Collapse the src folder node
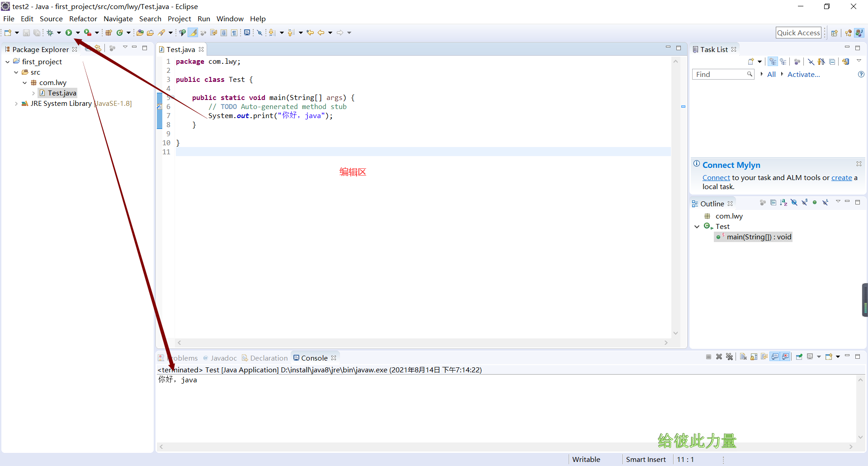The height and width of the screenshot is (466, 868). pyautogui.click(x=16, y=72)
